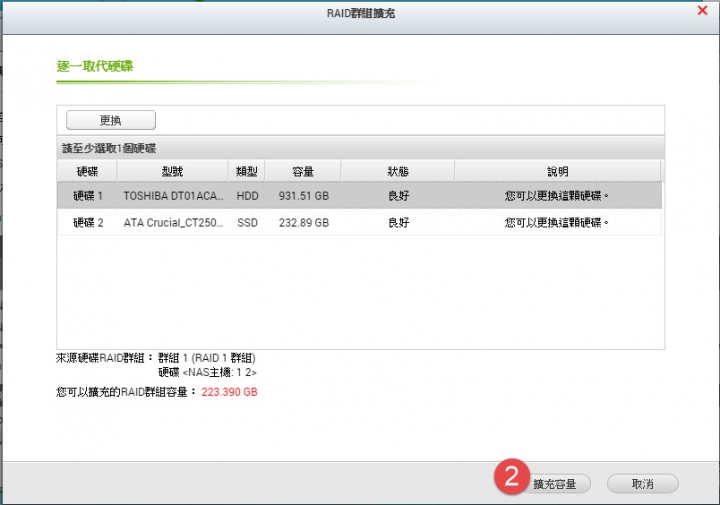The height and width of the screenshot is (505, 720).
Task: Click the 931.51 GB capacity cell
Action: pyautogui.click(x=304, y=196)
